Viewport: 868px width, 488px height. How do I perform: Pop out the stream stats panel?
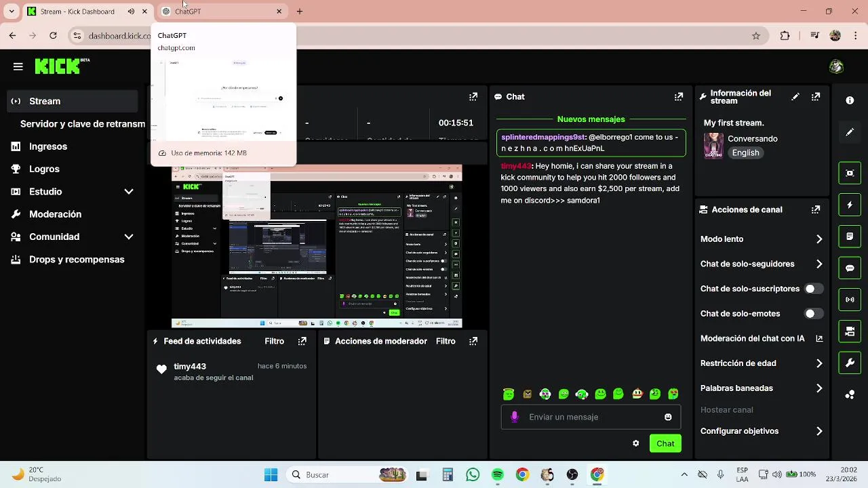coord(473,97)
